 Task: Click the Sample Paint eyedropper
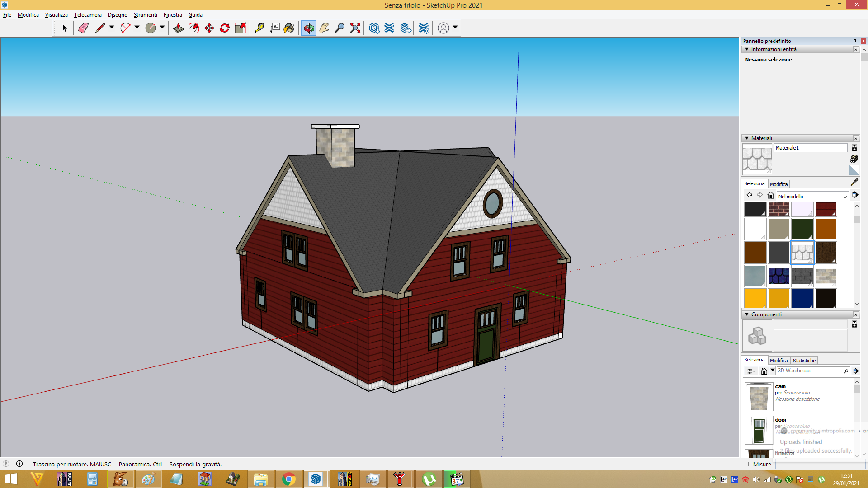pos(854,182)
